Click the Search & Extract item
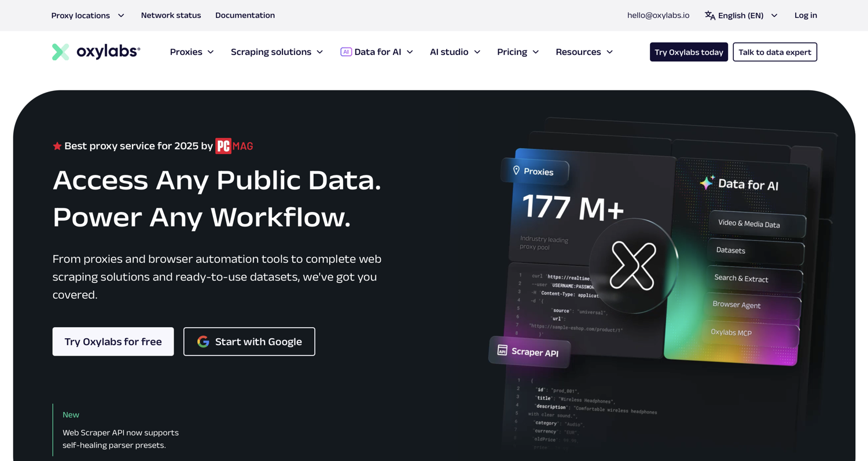The width and height of the screenshot is (868, 461). point(755,279)
